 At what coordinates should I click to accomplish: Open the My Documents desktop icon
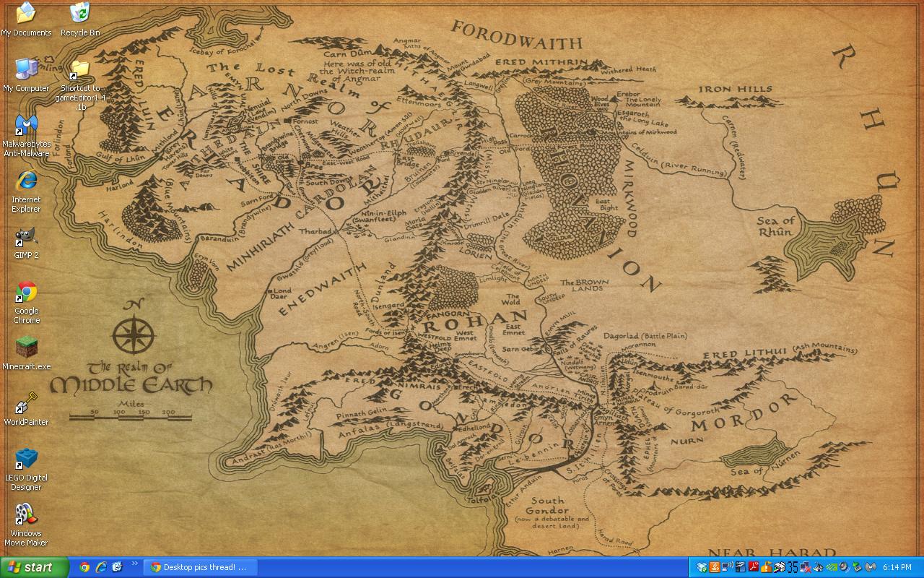pos(26,20)
